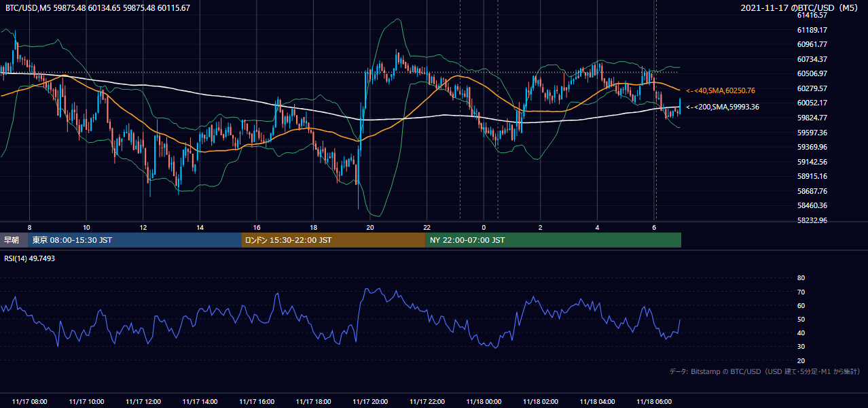
Task: Select the NY 22:00-07:00 JST session bar
Action: [x=554, y=240]
